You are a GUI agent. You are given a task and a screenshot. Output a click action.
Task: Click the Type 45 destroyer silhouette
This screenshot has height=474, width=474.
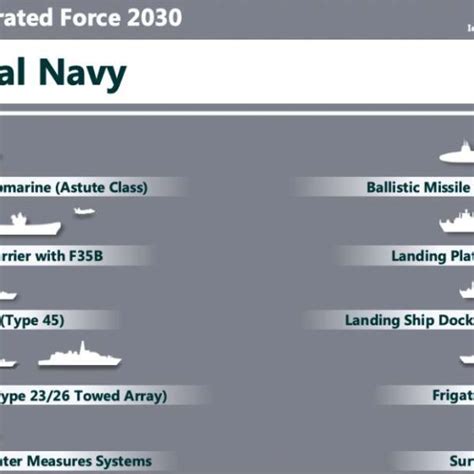8,295
